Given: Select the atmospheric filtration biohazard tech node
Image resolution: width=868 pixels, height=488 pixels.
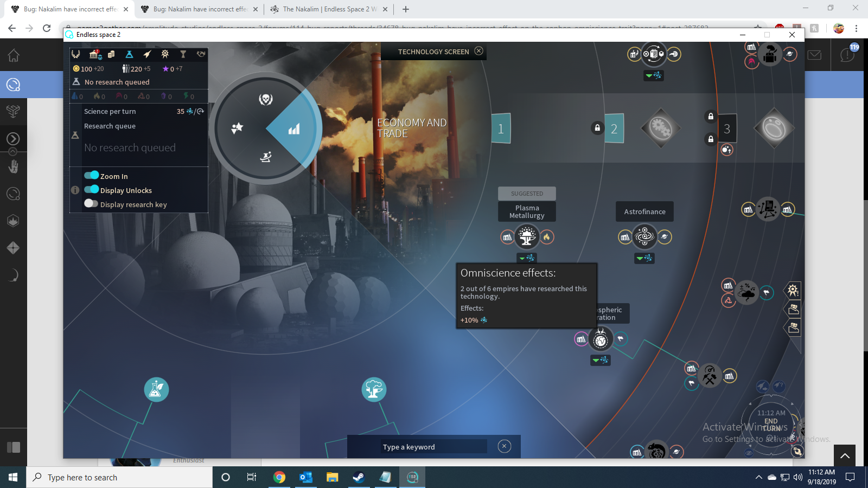Looking at the screenshot, I should coord(601,339).
